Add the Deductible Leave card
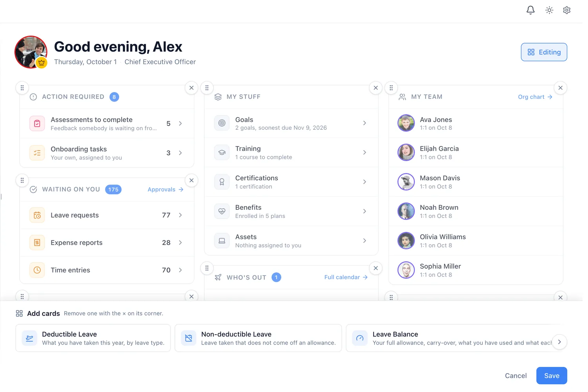The image size is (588, 392). (93, 338)
